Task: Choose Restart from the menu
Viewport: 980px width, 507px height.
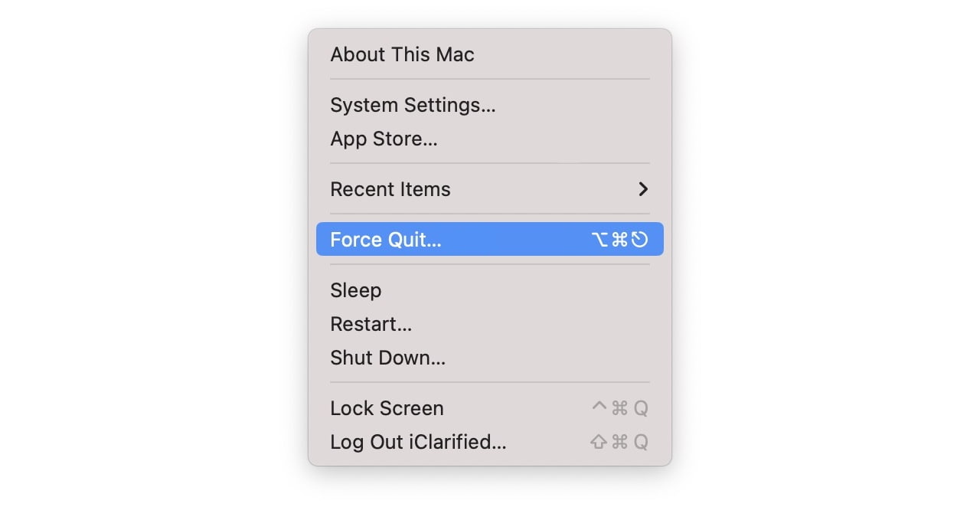Action: tap(371, 324)
